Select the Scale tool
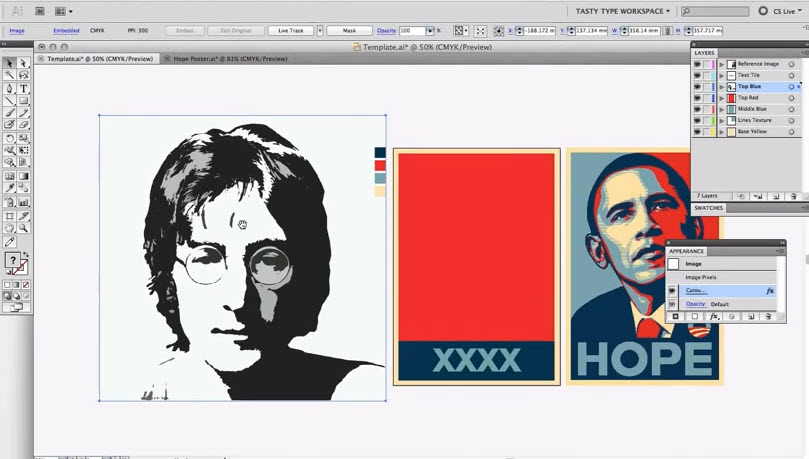Screen dimensions: 809x459 [23, 138]
